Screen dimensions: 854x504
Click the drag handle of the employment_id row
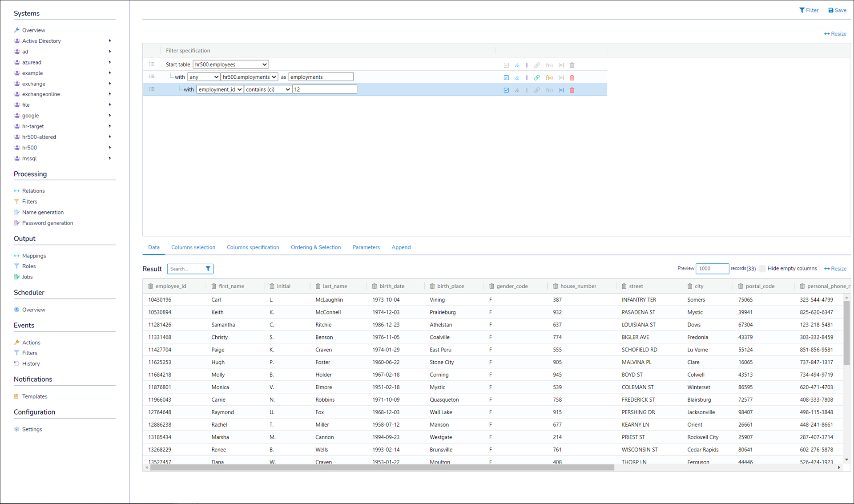click(152, 89)
